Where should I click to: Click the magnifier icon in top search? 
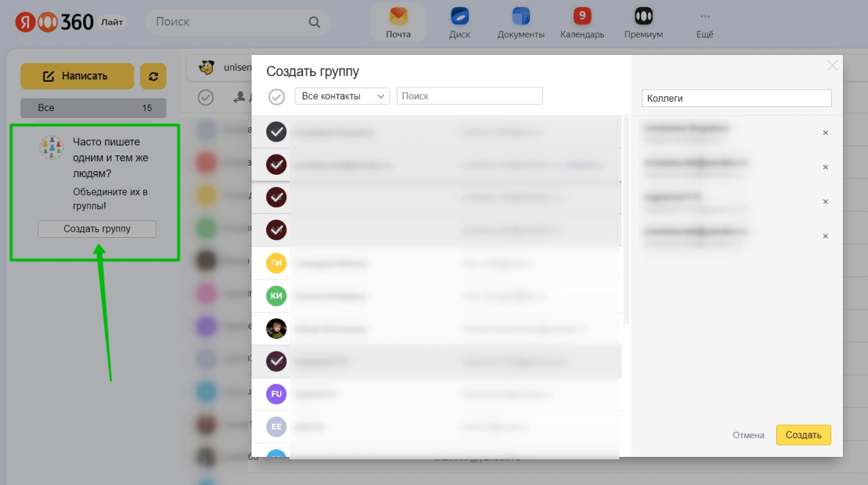pyautogui.click(x=314, y=22)
